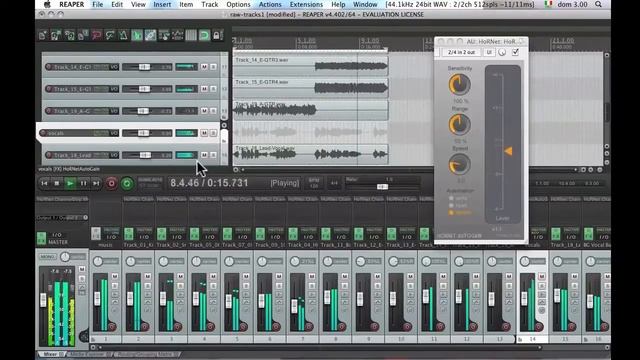The width and height of the screenshot is (640, 360).
Task: Select the read automation radio button
Action: (x=451, y=205)
